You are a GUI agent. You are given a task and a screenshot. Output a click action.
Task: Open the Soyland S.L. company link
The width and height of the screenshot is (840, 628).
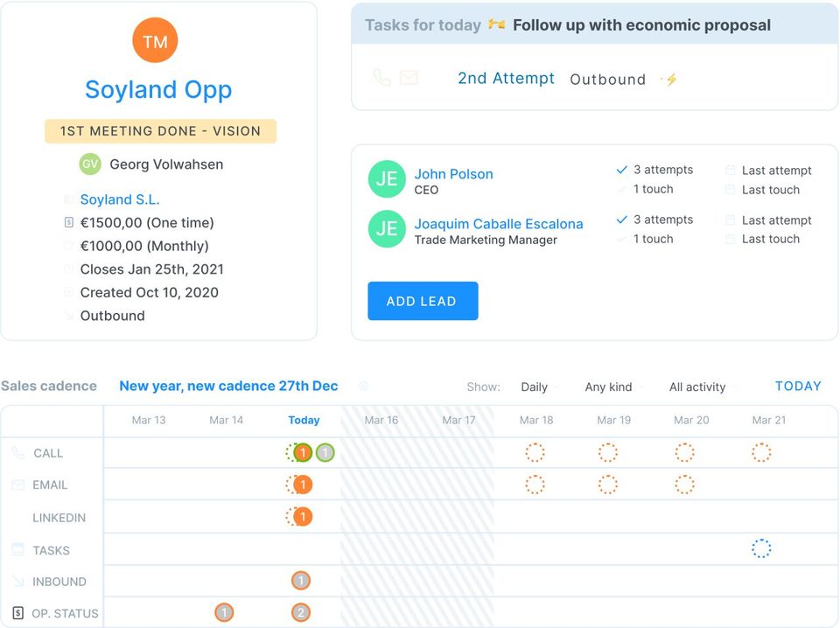(x=120, y=199)
